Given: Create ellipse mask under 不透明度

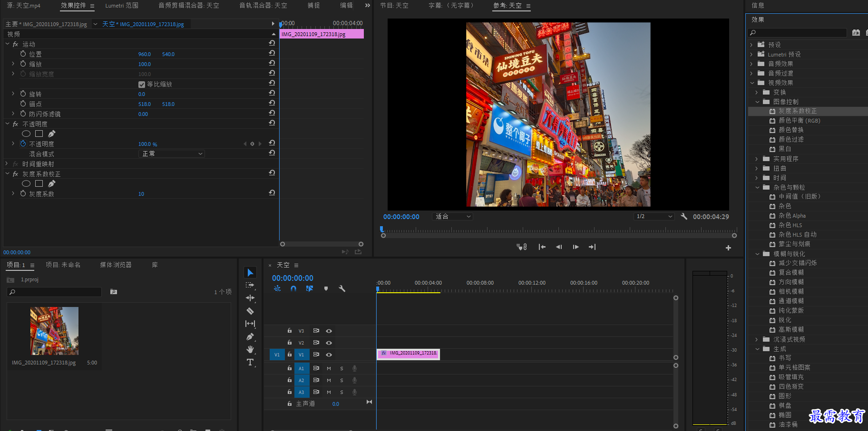Looking at the screenshot, I should (x=26, y=134).
